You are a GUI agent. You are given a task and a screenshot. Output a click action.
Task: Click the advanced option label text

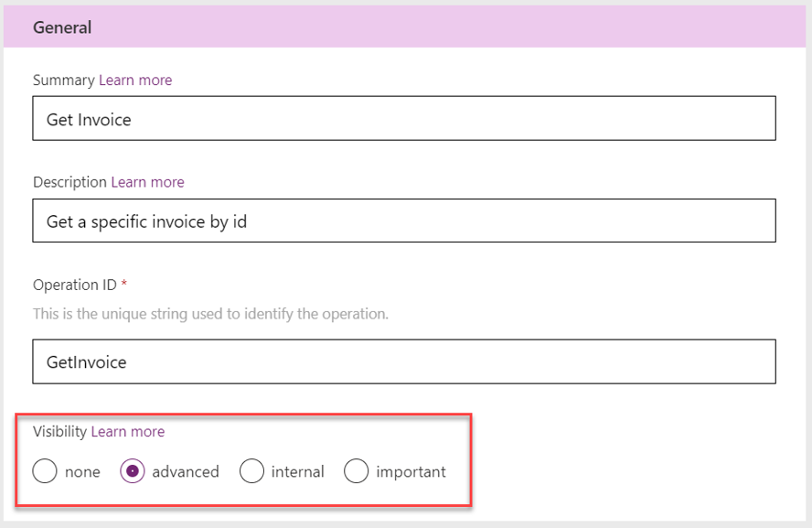[x=186, y=472]
